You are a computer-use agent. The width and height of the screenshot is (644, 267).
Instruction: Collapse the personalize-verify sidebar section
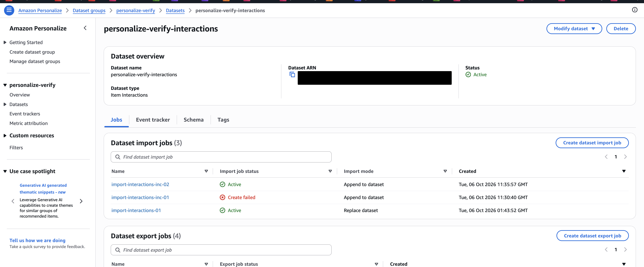tap(5, 85)
